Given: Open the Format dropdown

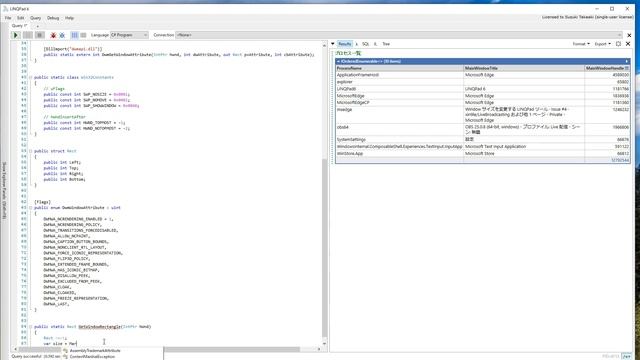Looking at the screenshot, I should pos(581,44).
